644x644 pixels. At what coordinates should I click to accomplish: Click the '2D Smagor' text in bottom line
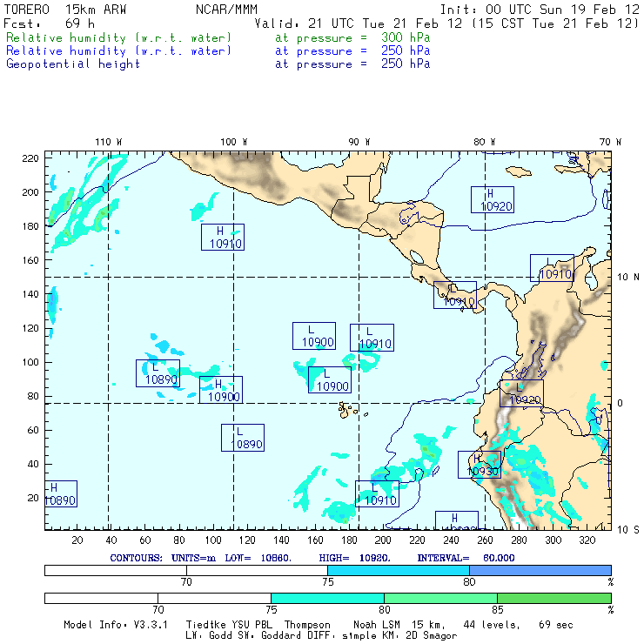coord(432,635)
